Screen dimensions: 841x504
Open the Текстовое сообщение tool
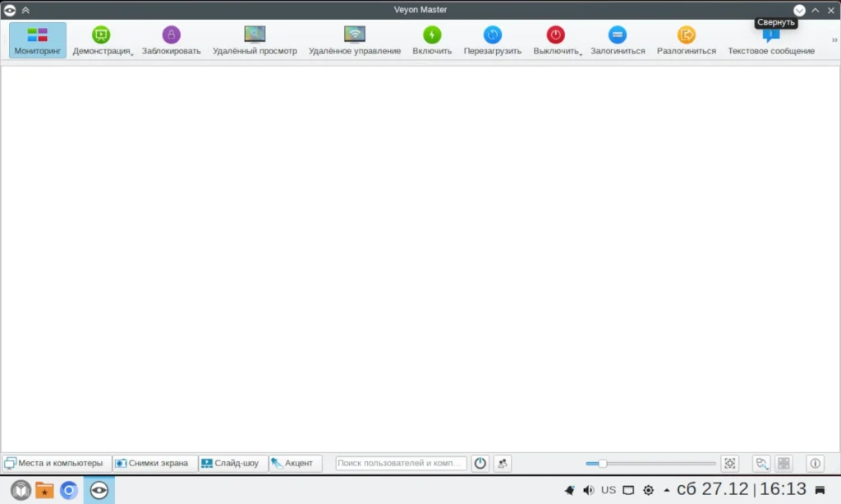point(770,40)
